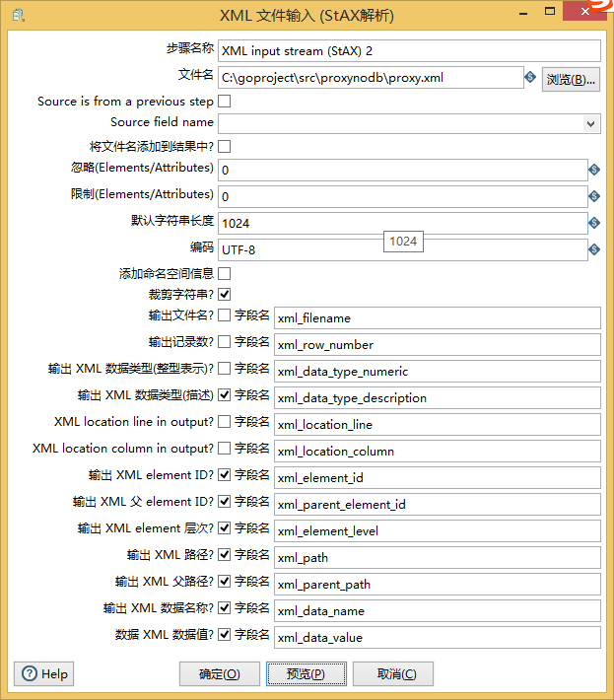Screen dimensions: 614x700
Task: Enable the Source is from a previous step checkbox
Action: 225,102
